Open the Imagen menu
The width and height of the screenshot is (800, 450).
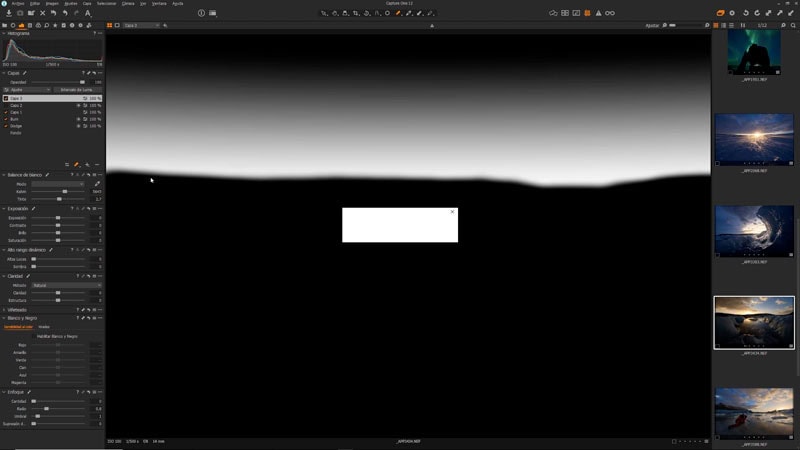click(x=51, y=3)
